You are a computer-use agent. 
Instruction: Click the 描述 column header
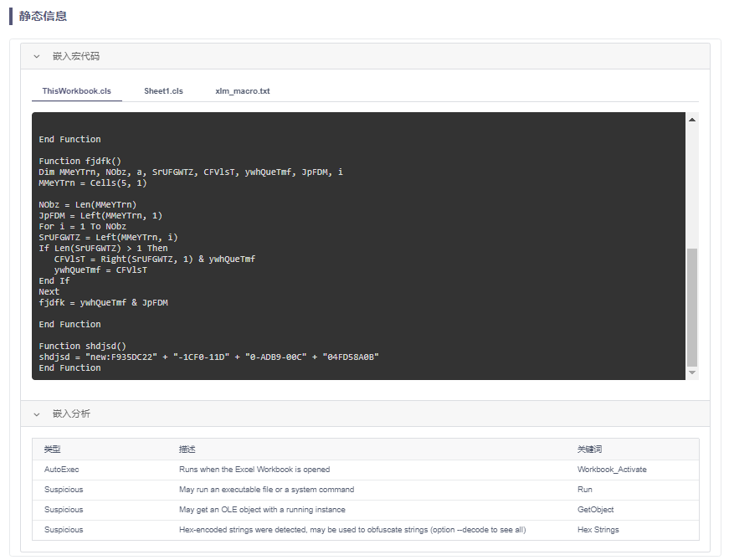[x=187, y=450]
